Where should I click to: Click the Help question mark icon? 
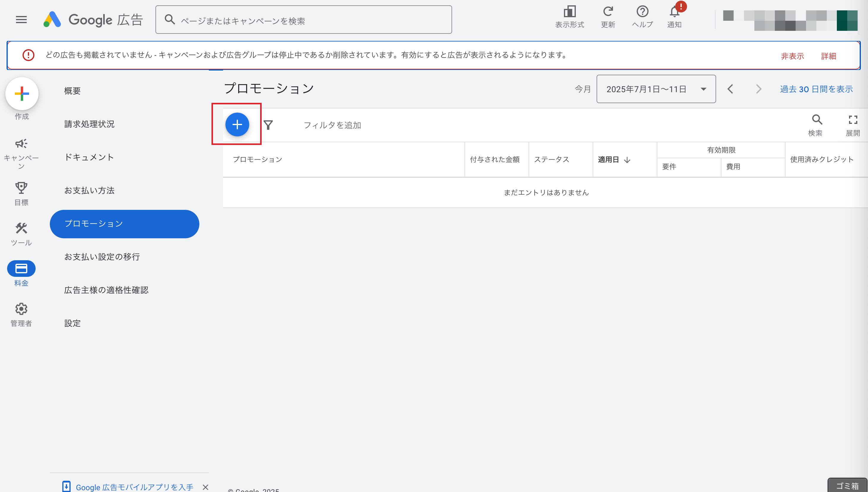642,12
